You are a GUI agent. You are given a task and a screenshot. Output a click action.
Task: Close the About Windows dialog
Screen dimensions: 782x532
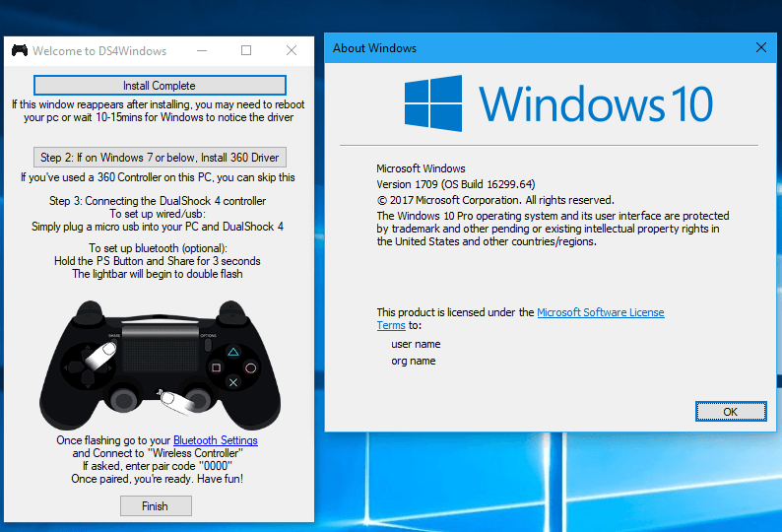click(x=761, y=48)
